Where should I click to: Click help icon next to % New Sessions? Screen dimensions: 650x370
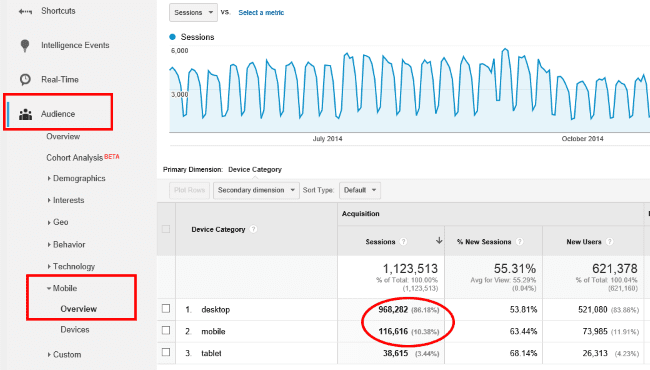click(519, 242)
